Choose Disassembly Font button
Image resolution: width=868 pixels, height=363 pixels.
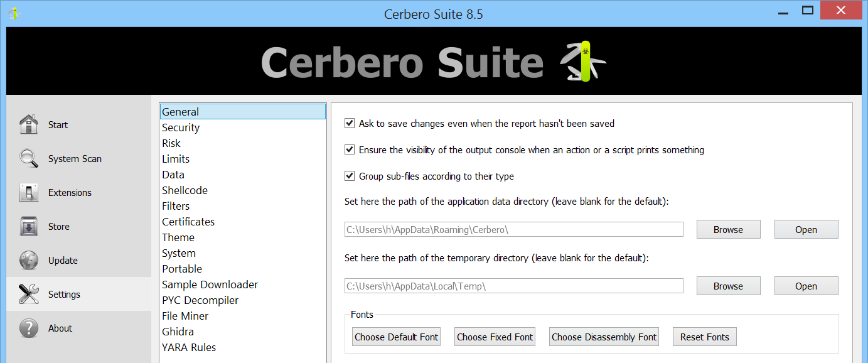604,337
